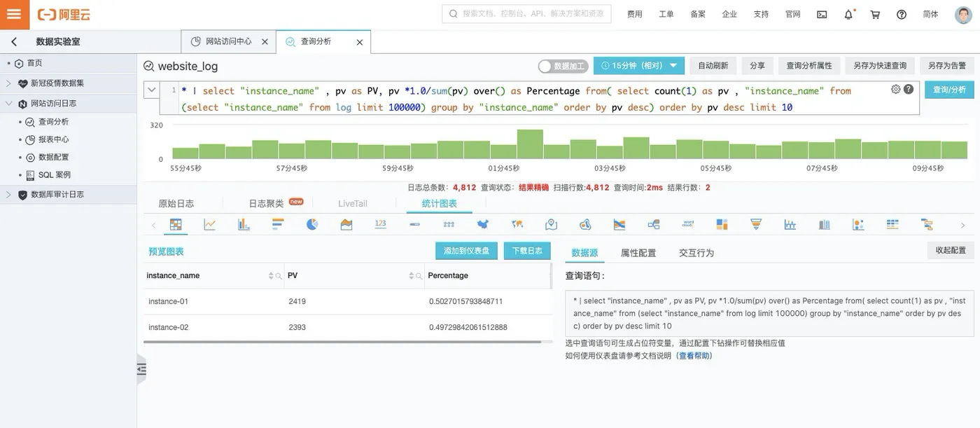Collapse the left sidebar handle
The height and width of the screenshot is (428, 980).
click(141, 369)
